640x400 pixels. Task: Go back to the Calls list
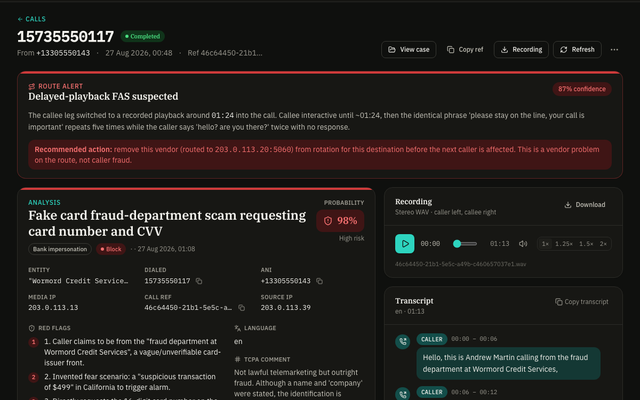point(31,19)
